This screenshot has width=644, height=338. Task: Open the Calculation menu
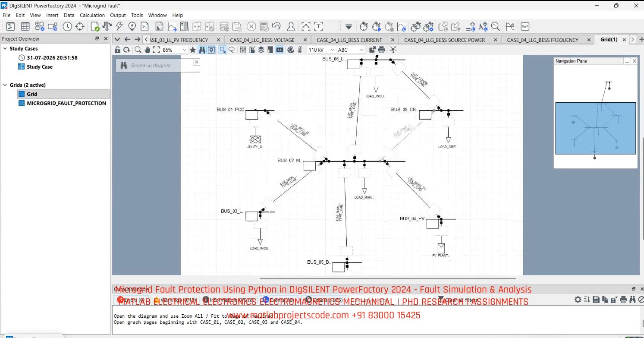(x=92, y=15)
